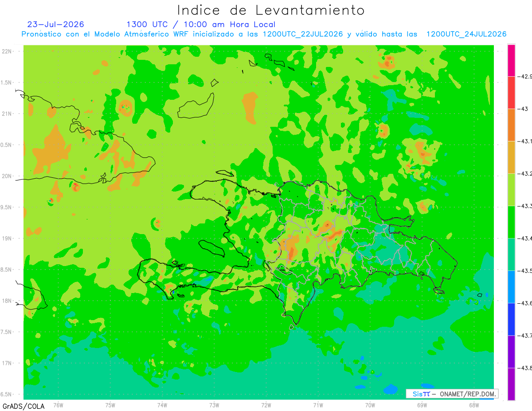Click the '20N' latitude label
Screen dimensions: 532x411
[x=7, y=176]
